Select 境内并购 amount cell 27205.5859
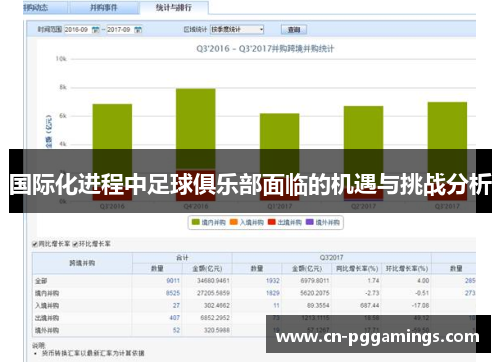The height and width of the screenshot is (362, 500). point(213,293)
